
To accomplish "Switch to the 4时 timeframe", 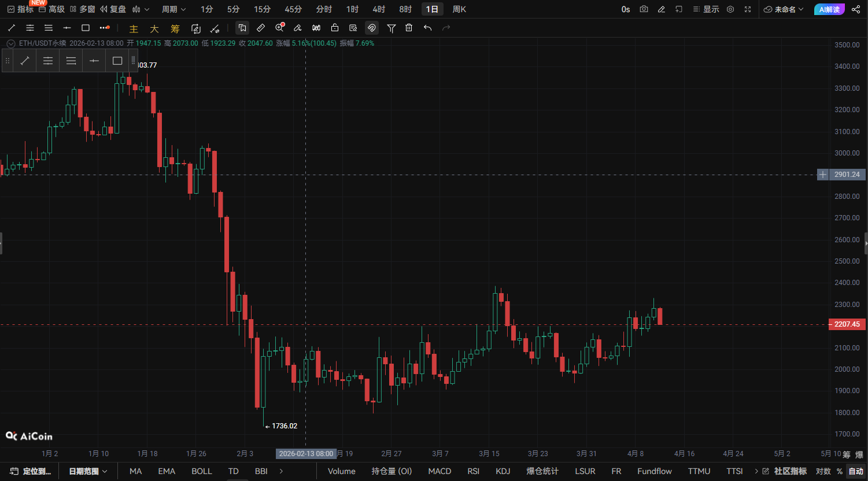I will 379,9.
